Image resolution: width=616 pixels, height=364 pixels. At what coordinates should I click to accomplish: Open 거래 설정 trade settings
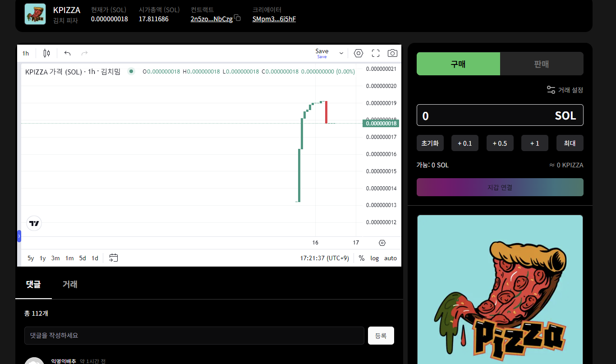pyautogui.click(x=565, y=90)
